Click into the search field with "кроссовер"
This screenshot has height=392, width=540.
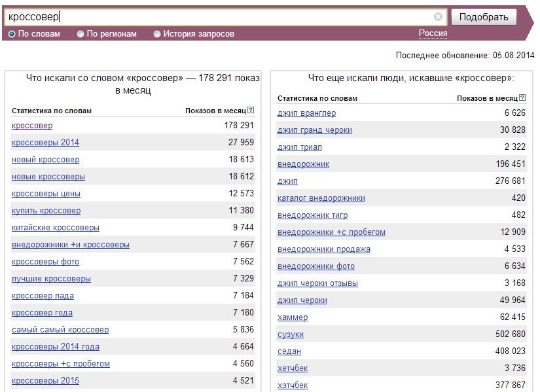[x=216, y=17]
